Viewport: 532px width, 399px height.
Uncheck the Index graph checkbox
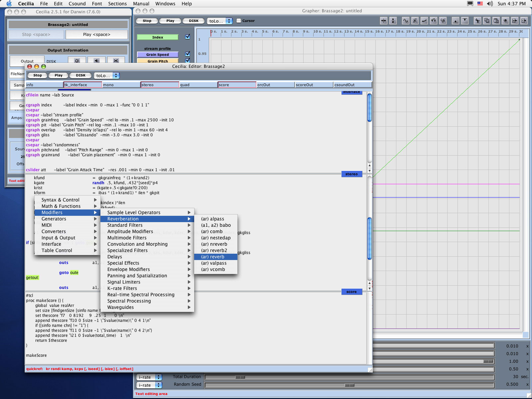pyautogui.click(x=188, y=37)
